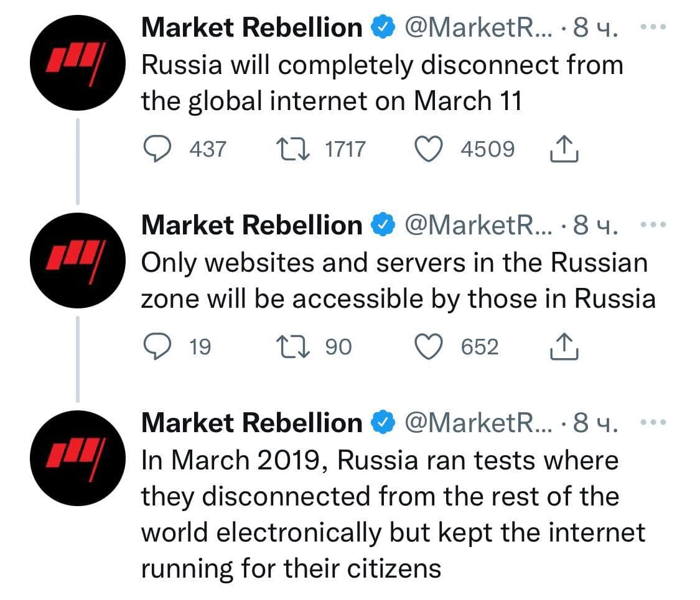Share the Russian zone servers tweet
Image resolution: width=700 pixels, height=600 pixels.
[564, 347]
